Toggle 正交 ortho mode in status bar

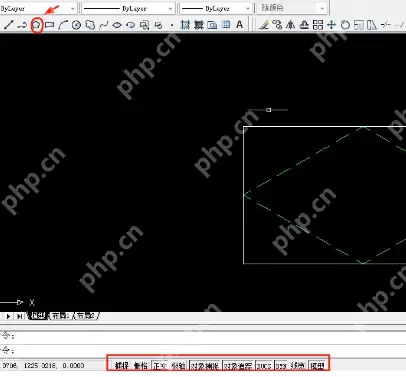(159, 366)
